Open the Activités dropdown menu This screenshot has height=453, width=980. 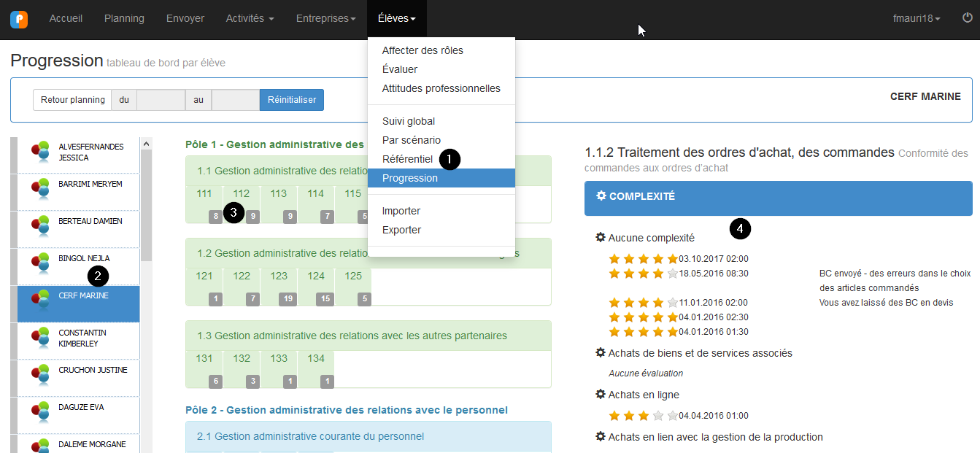coord(250,18)
